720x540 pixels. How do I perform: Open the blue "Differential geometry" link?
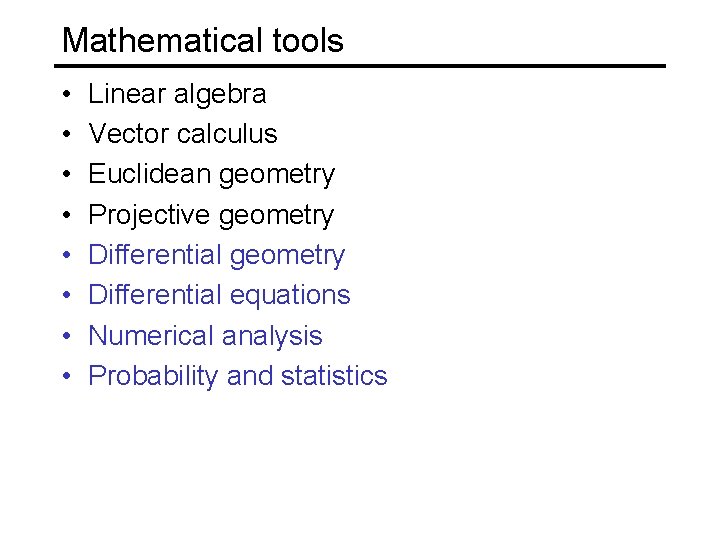click(216, 256)
